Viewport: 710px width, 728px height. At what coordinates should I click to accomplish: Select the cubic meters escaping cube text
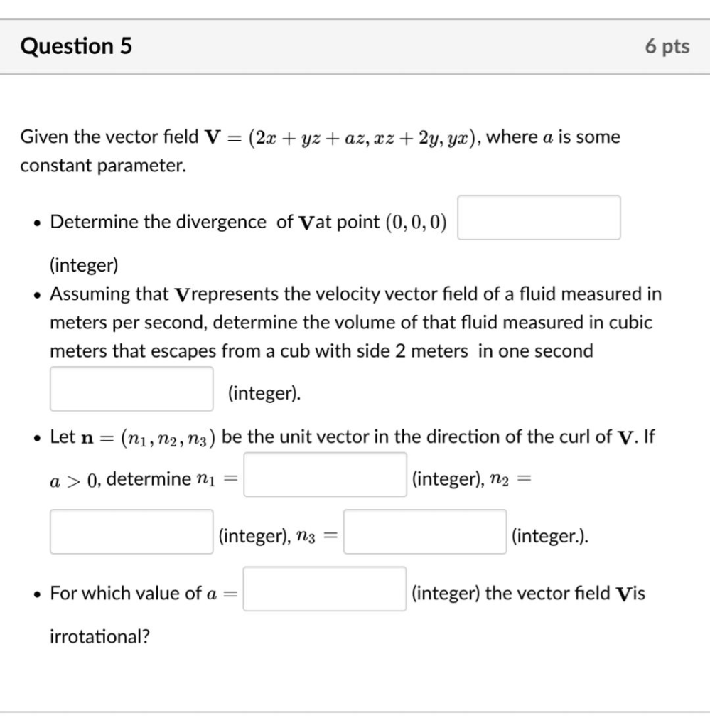(x=320, y=350)
